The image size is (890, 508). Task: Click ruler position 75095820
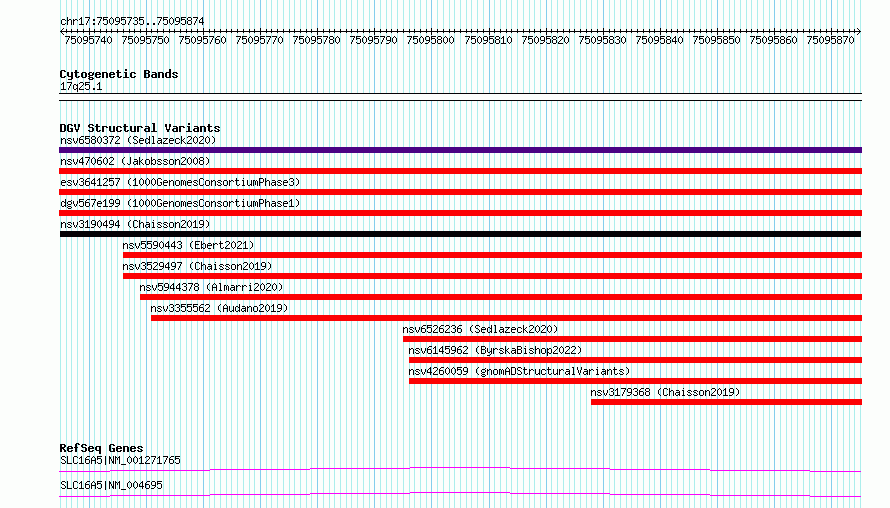(545, 40)
